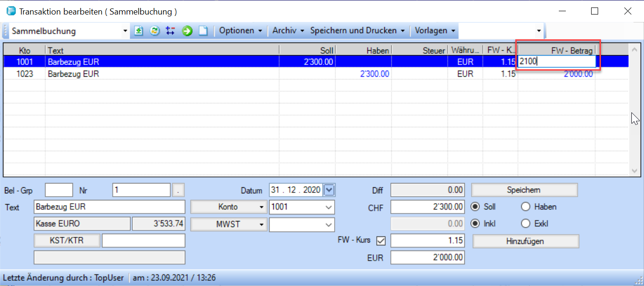The height and width of the screenshot is (286, 644).
Task: Click the blank page new document icon
Action: [x=203, y=31]
